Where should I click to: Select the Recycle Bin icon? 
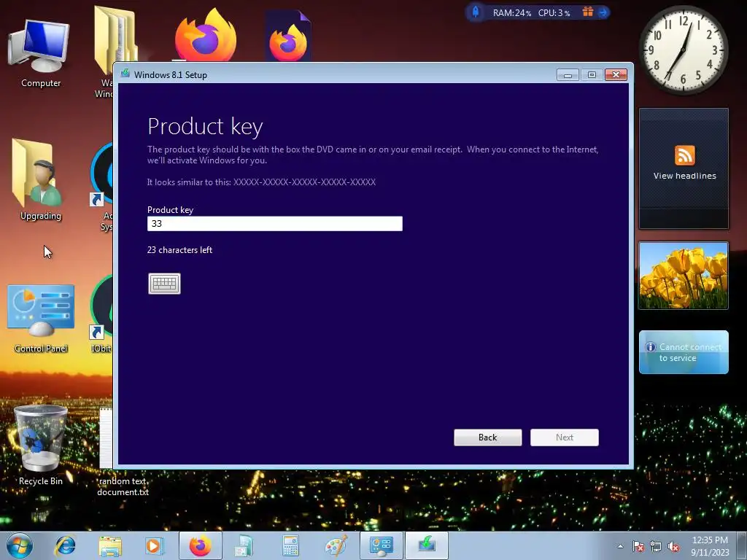[x=41, y=446]
